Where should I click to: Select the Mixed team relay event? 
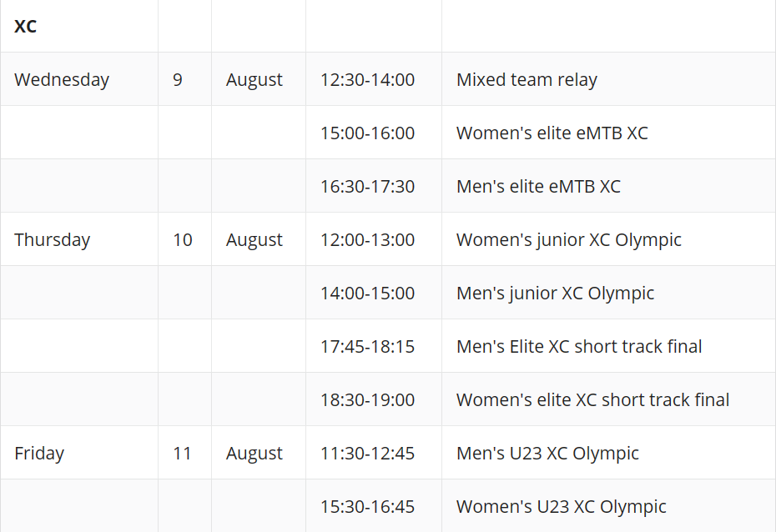click(608, 79)
